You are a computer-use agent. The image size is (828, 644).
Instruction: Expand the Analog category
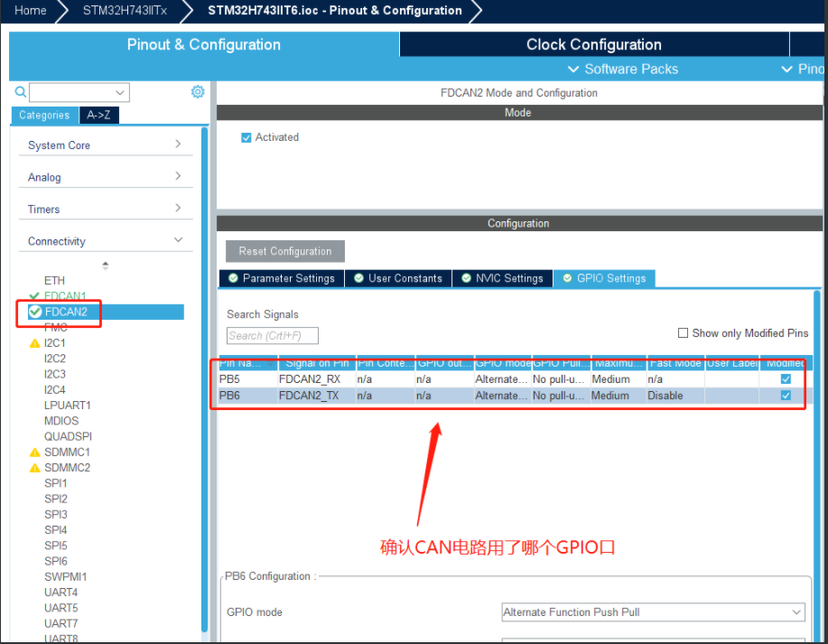tap(106, 177)
